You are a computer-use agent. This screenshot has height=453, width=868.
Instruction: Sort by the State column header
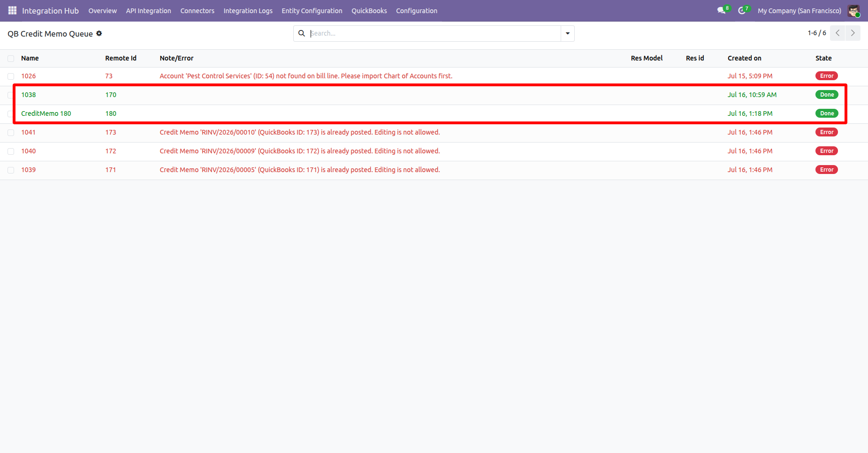tap(823, 58)
